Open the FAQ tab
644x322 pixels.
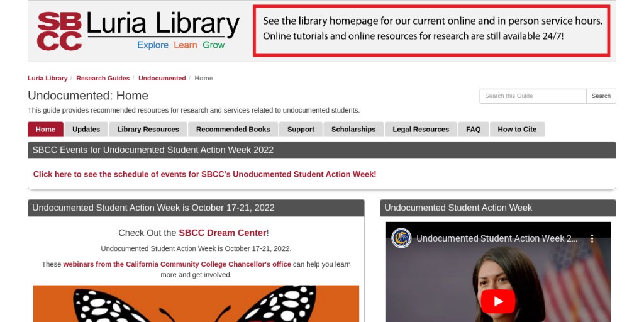point(473,130)
